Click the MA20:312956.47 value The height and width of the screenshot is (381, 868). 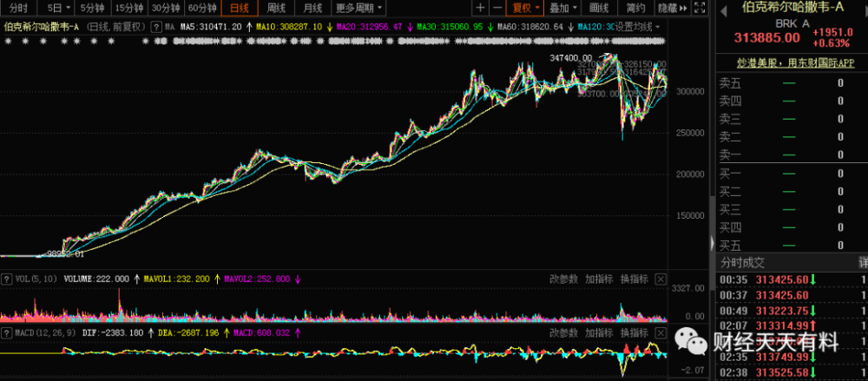tap(371, 27)
